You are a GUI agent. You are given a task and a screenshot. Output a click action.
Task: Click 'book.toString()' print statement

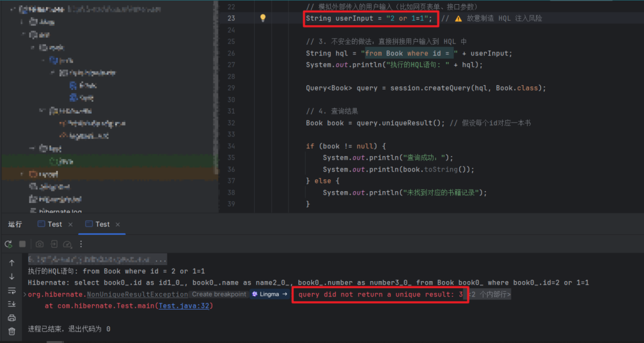(398, 170)
